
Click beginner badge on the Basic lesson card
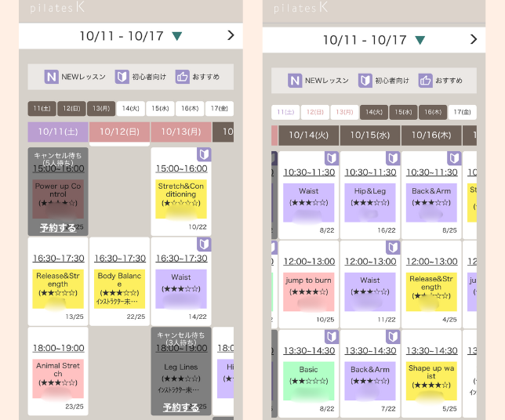332,337
